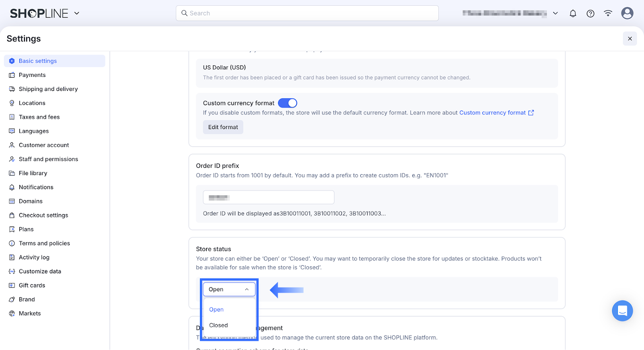The height and width of the screenshot is (350, 644).
Task: Click the Gift cards sidebar icon
Action: 12,285
